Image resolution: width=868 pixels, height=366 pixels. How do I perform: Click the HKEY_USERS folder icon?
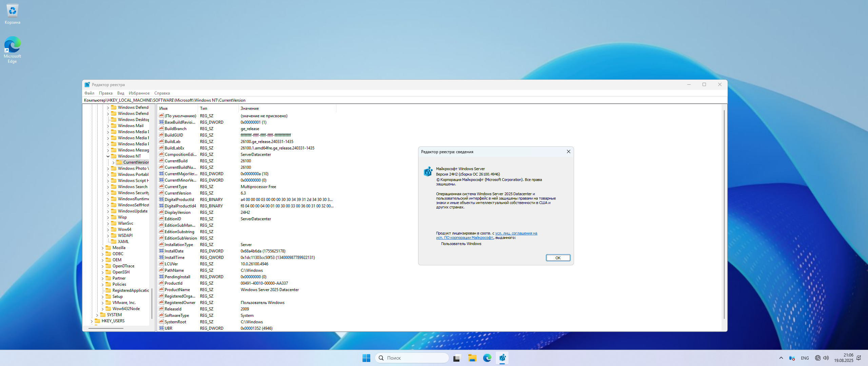click(x=97, y=321)
